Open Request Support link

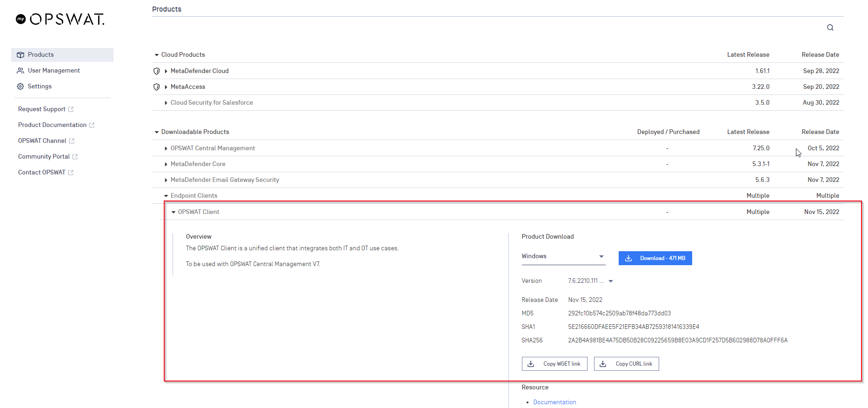click(x=42, y=109)
